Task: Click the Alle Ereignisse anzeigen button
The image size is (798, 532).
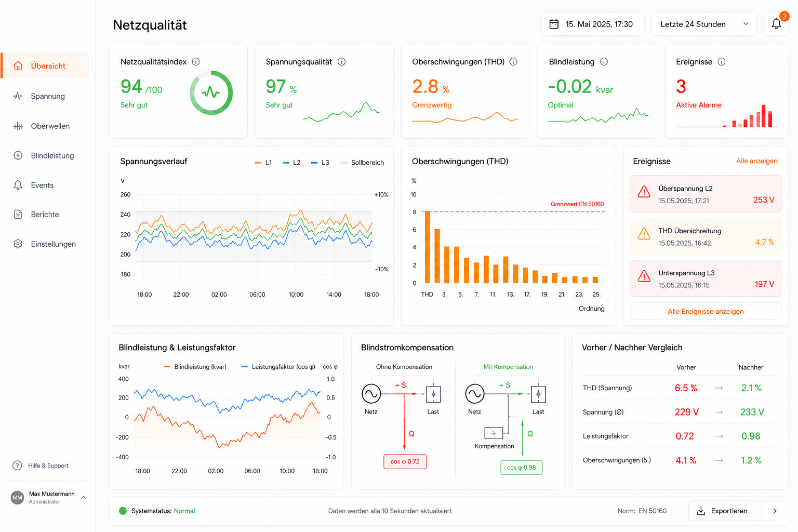Action: [706, 312]
